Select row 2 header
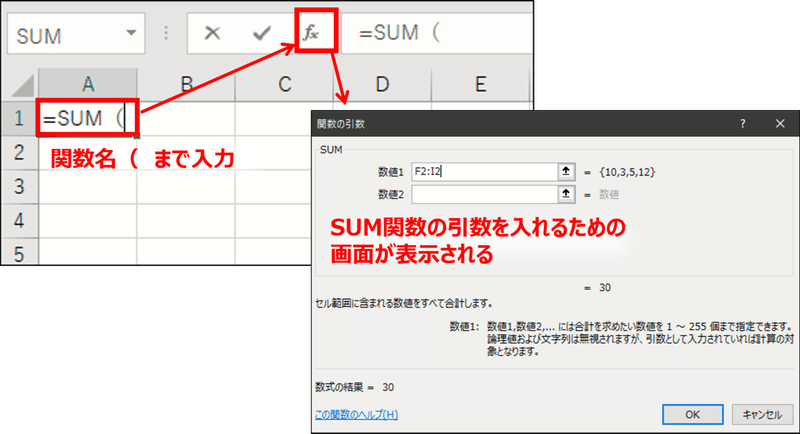The width and height of the screenshot is (800, 434). 19,152
